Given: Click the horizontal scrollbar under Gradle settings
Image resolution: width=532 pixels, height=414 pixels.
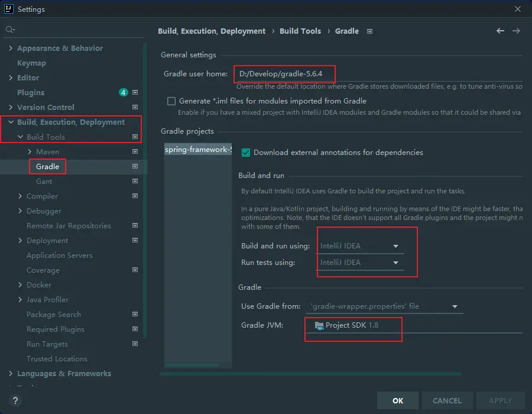Looking at the screenshot, I should 310,374.
